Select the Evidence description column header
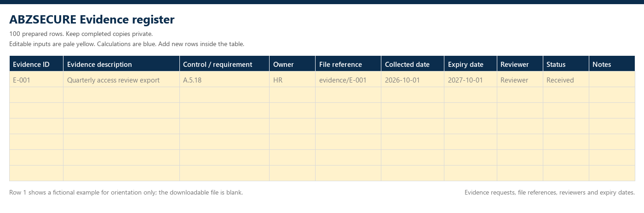This screenshot has width=644, height=213. pos(121,64)
